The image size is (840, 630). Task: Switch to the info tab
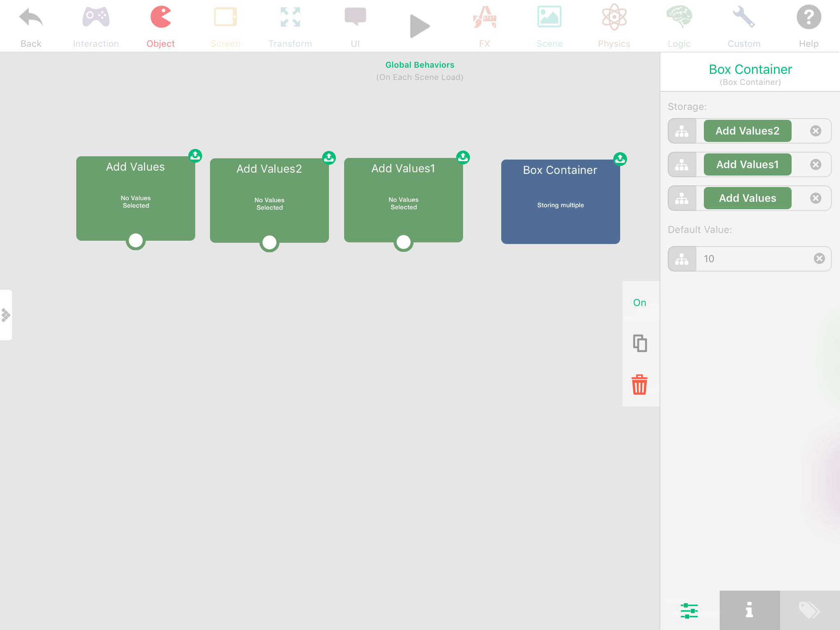tap(749, 610)
